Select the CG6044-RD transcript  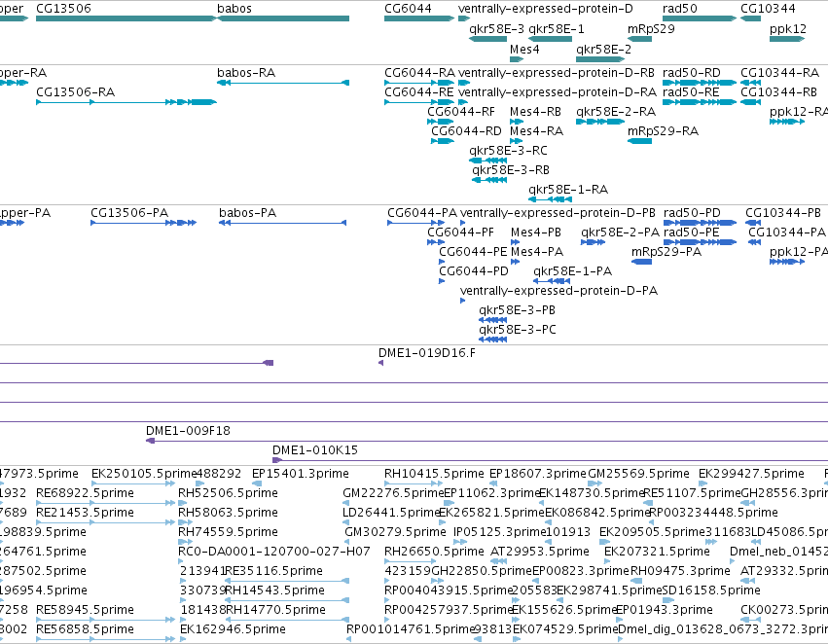click(x=443, y=141)
